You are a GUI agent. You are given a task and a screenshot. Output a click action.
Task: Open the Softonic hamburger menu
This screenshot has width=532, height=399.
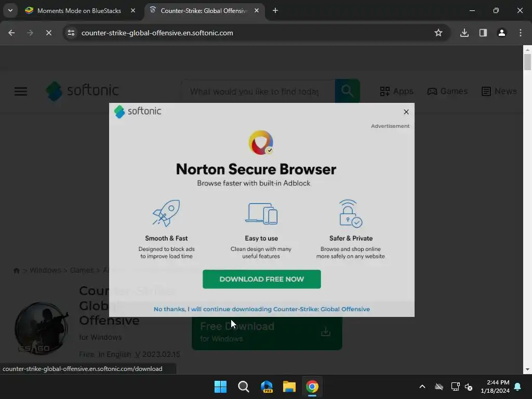click(21, 91)
